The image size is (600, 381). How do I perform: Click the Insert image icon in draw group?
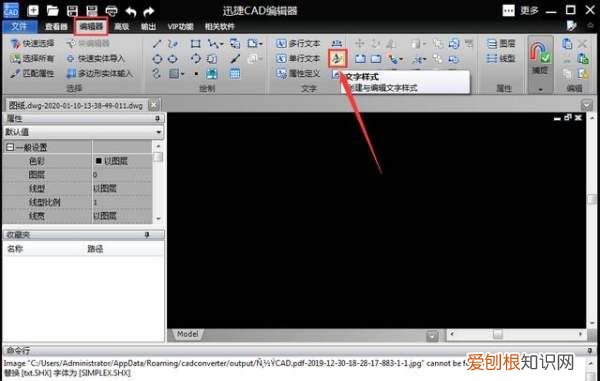pos(212,73)
